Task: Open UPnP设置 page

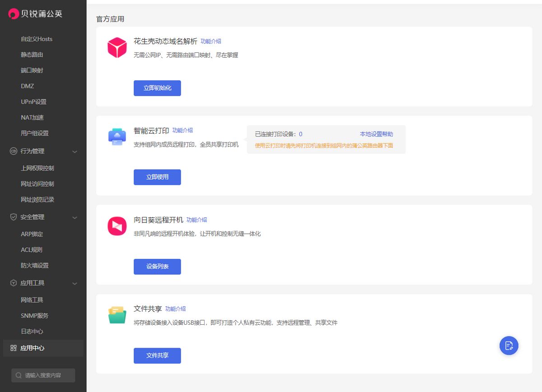Action: (x=33, y=101)
